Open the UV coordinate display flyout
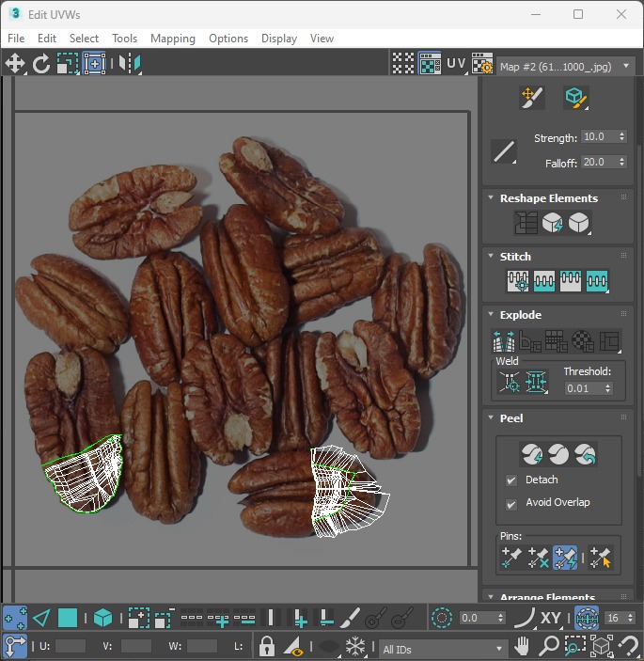 pyautogui.click(x=456, y=64)
